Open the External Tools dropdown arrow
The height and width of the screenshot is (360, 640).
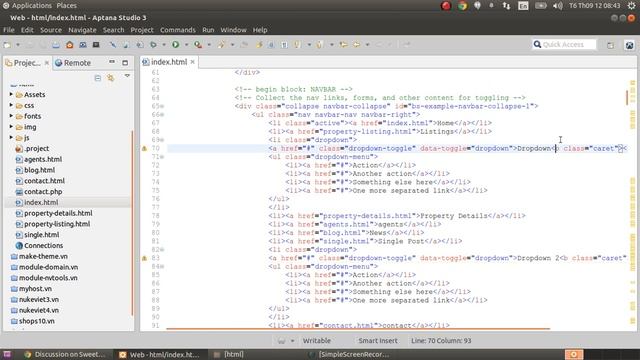209,45
